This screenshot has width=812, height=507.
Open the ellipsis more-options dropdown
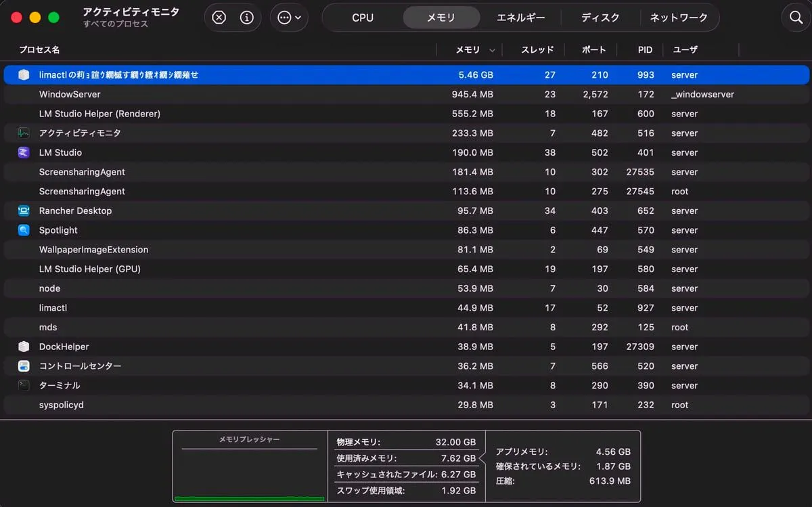point(289,18)
